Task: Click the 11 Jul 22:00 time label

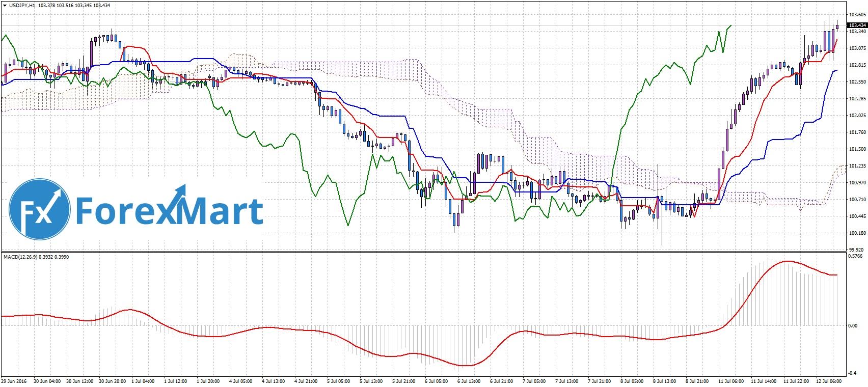Action: pos(797,381)
